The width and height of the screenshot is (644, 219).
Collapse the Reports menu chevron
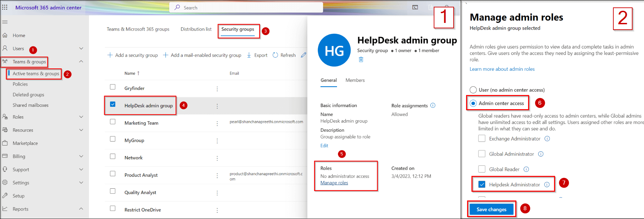click(x=81, y=209)
